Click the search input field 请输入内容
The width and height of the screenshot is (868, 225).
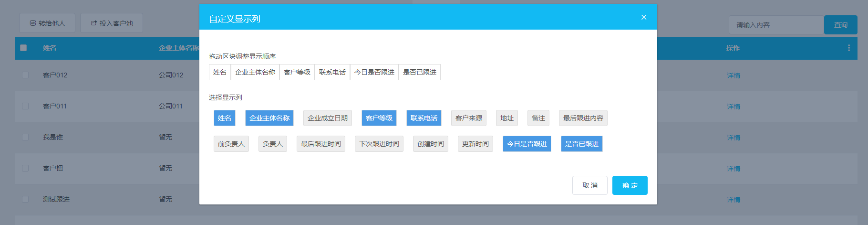[x=775, y=25]
